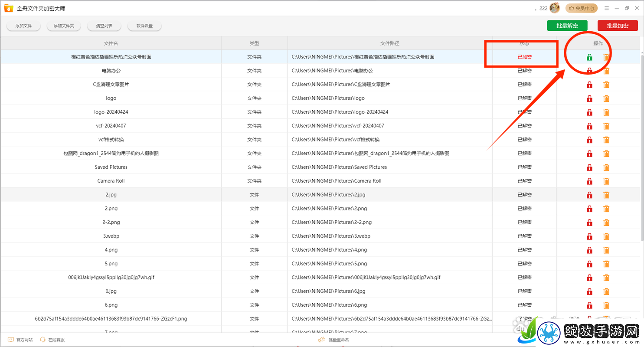Lock the logo-20240424 folder with its red lock
This screenshot has width=644, height=347.
(589, 112)
